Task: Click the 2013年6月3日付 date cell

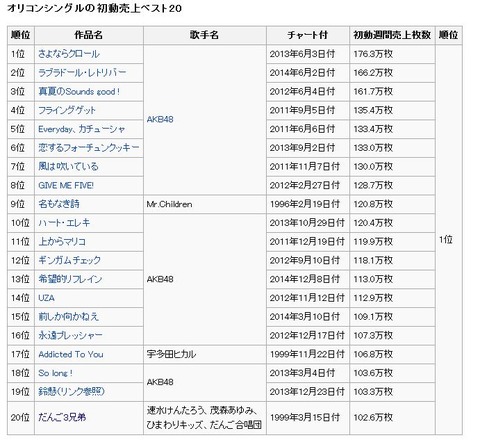Action: click(x=308, y=54)
